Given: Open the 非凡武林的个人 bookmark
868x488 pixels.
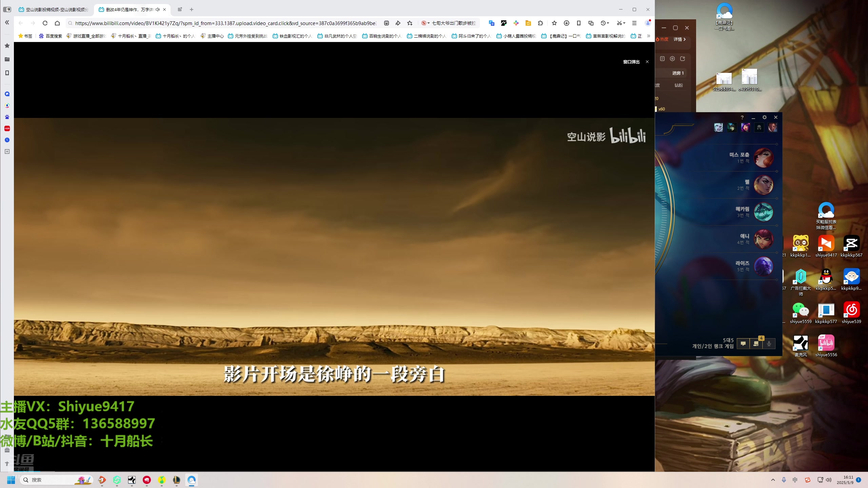Looking at the screenshot, I should (x=337, y=36).
